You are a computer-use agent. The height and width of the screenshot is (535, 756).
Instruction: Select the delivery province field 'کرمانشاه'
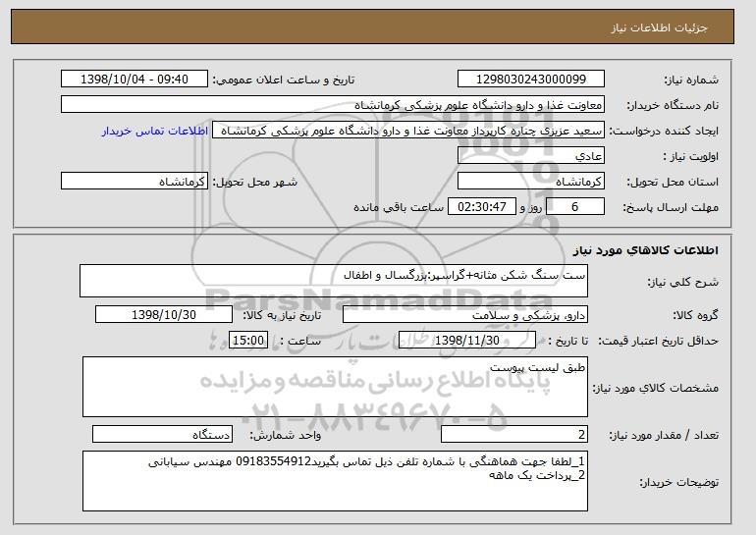[x=531, y=182]
